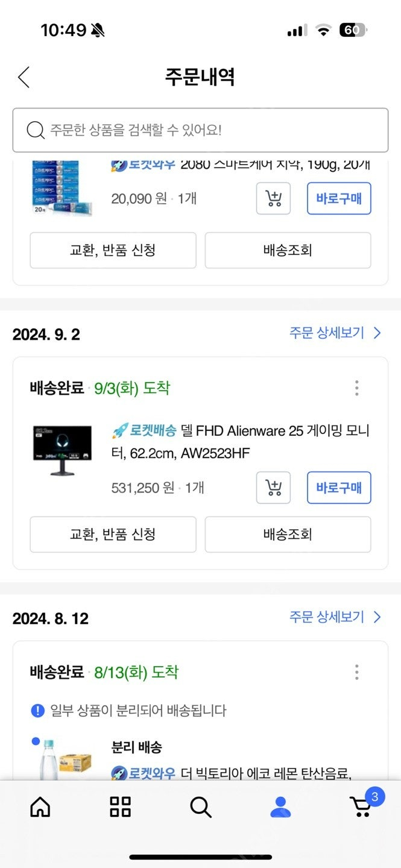This screenshot has height=868, width=401.
Task: Tap the back arrow to leave 주문내역
Action: [23, 77]
